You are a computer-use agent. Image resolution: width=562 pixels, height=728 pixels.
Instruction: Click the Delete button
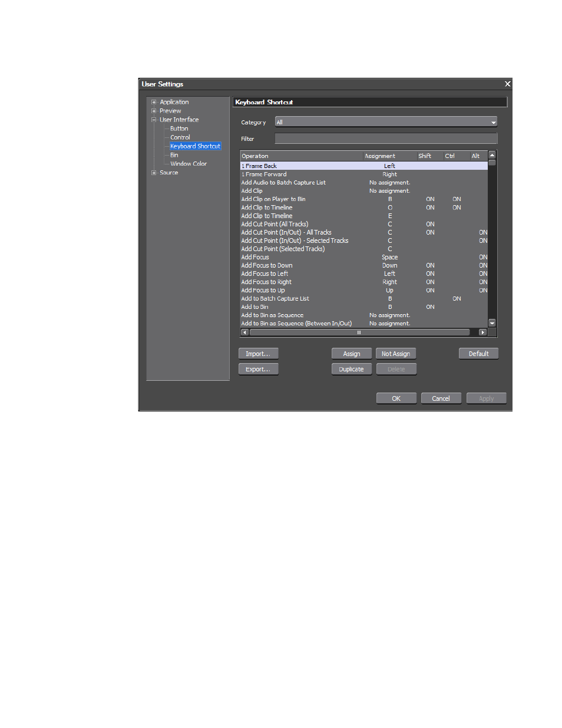tap(396, 369)
